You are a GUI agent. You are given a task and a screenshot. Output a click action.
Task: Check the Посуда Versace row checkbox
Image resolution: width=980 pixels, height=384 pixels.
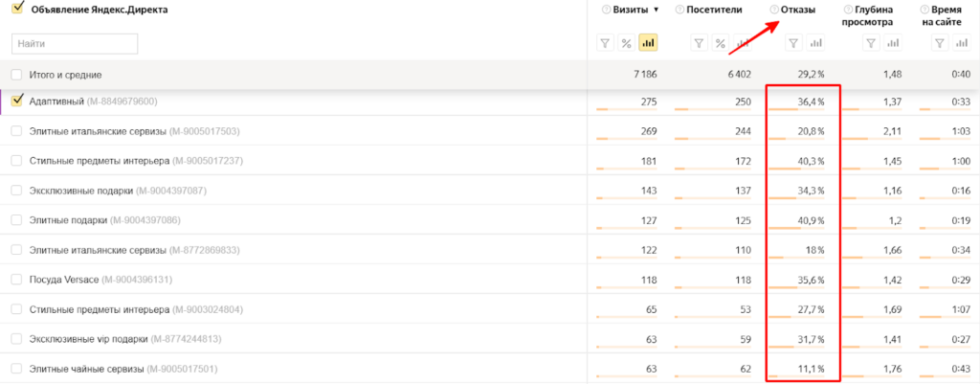16,280
